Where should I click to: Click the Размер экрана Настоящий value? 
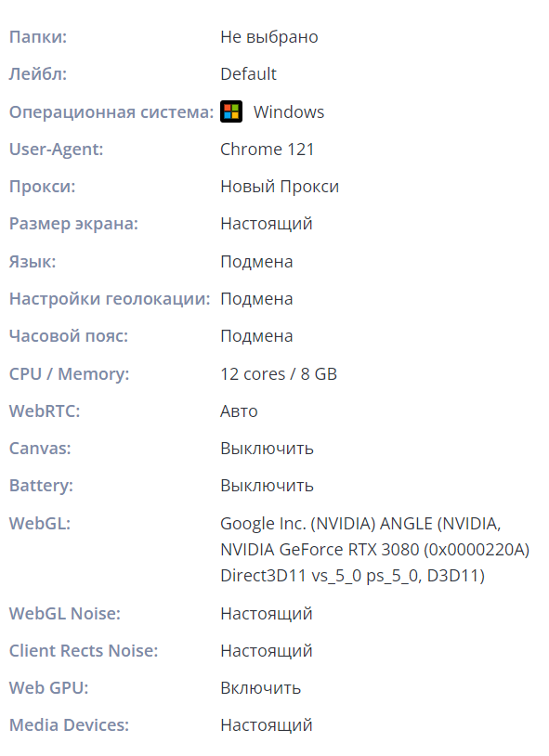pos(267,224)
